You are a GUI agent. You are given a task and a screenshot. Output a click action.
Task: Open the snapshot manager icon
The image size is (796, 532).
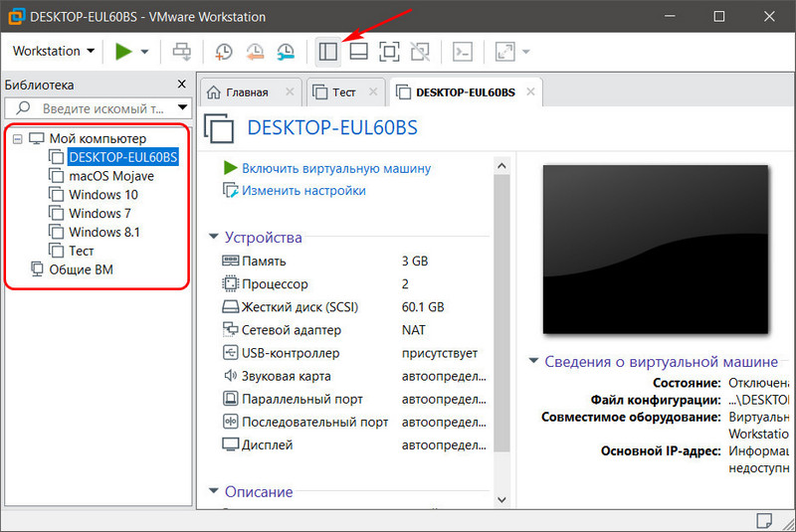(286, 52)
